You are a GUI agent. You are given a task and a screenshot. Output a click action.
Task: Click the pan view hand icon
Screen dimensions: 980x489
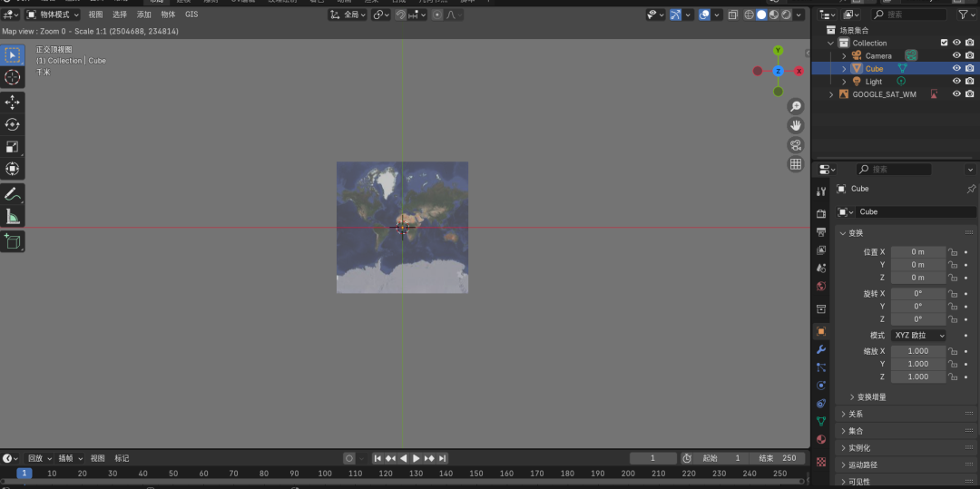point(796,125)
